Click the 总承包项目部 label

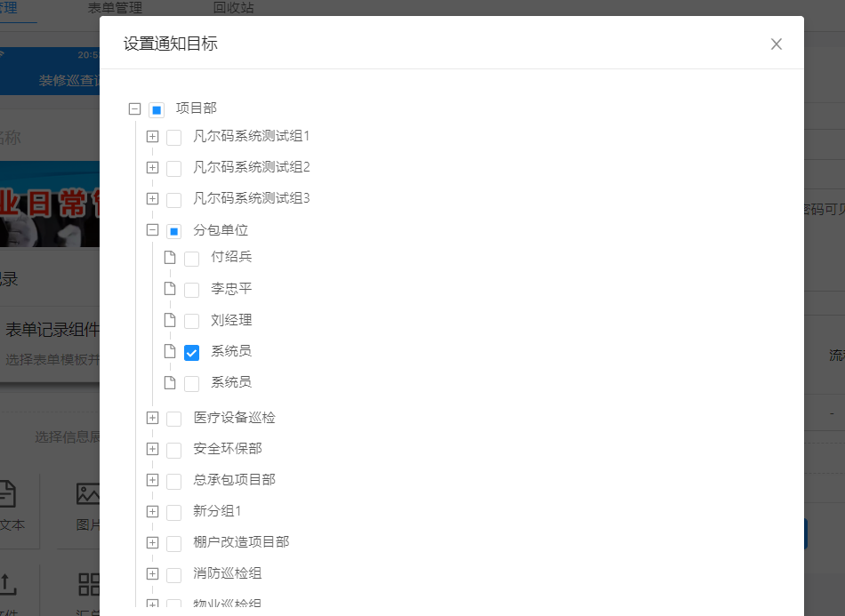click(234, 480)
